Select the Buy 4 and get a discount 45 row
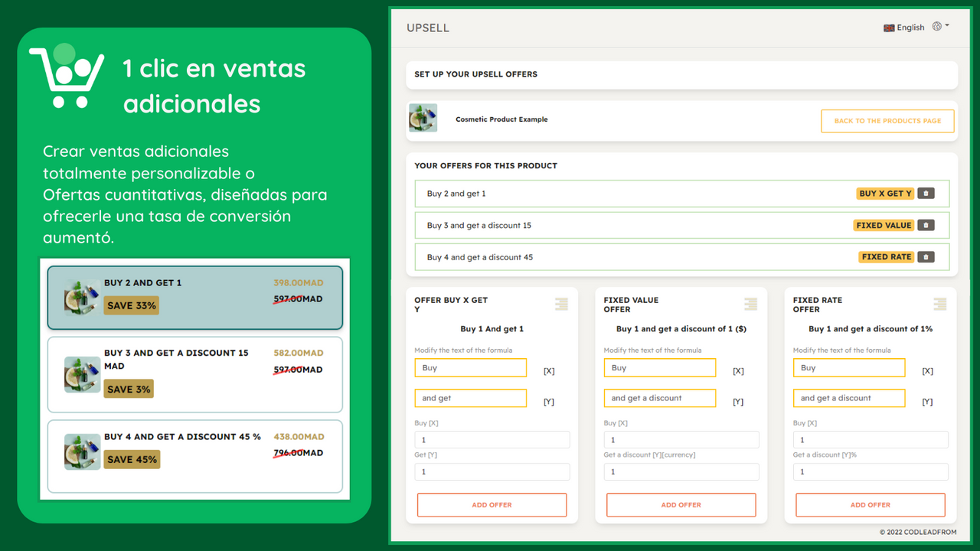The height and width of the screenshot is (551, 980). click(682, 257)
